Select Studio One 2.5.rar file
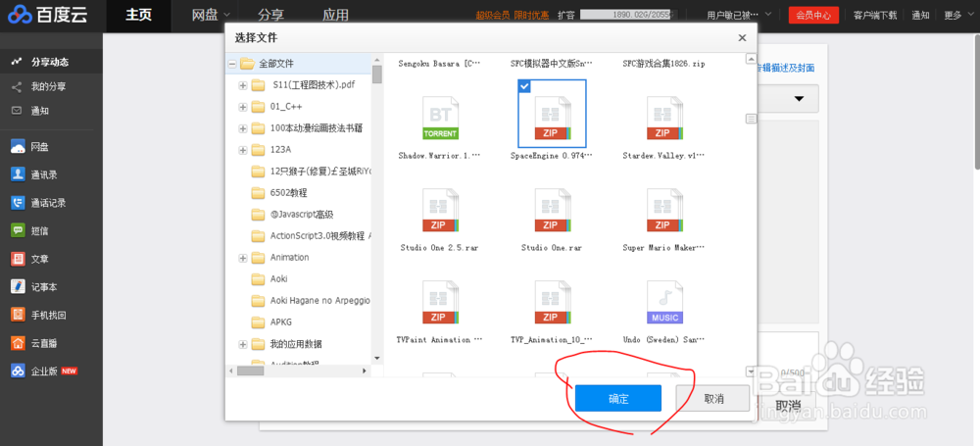The image size is (980, 446). pos(440,210)
